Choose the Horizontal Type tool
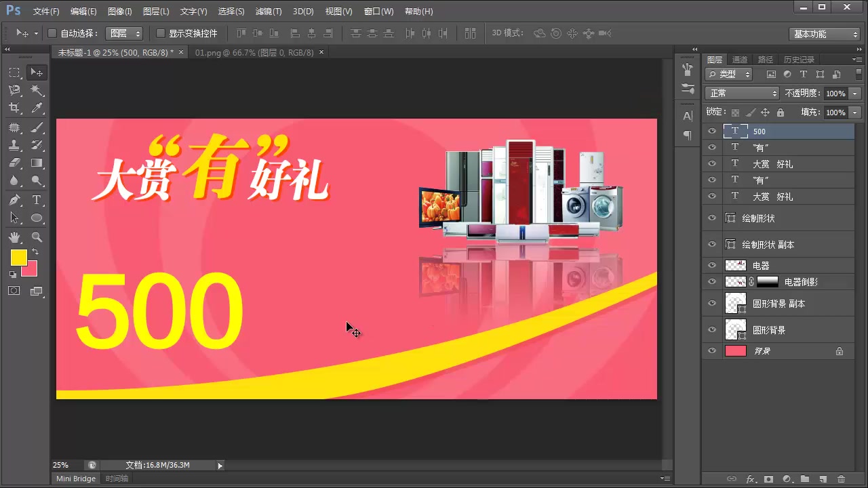Image resolution: width=868 pixels, height=488 pixels. point(37,199)
